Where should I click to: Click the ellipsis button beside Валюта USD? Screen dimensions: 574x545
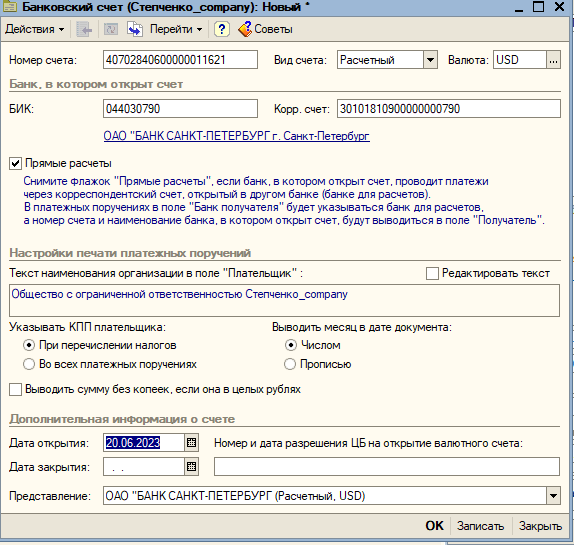pyautogui.click(x=554, y=60)
